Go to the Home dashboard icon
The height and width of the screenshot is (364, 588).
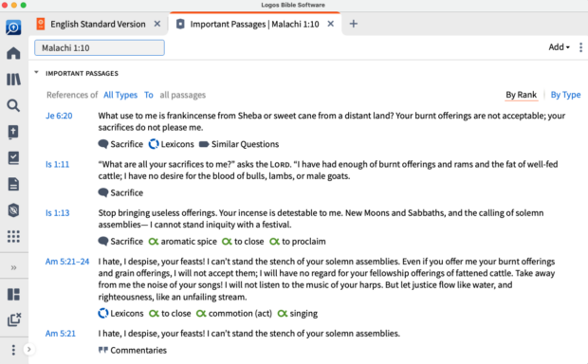[13, 53]
